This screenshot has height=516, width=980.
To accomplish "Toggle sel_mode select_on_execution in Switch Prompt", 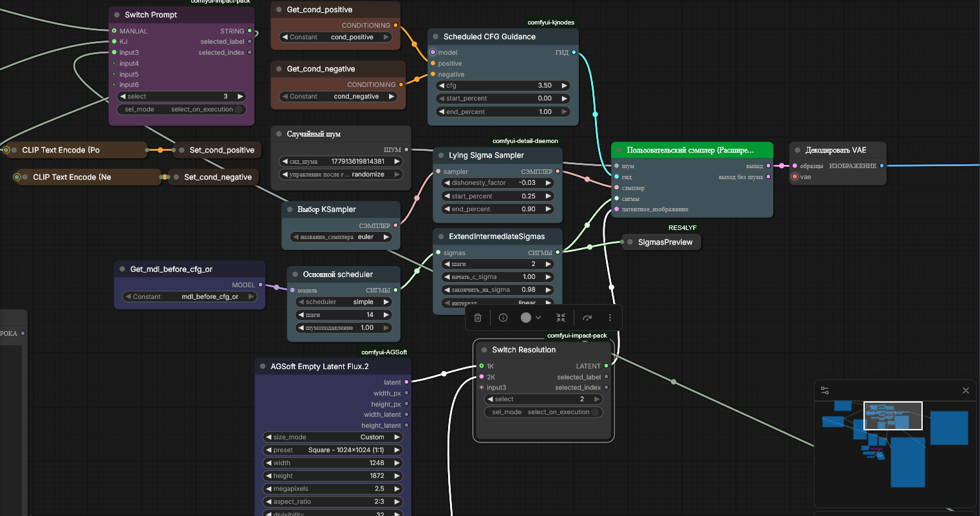I will (182, 110).
